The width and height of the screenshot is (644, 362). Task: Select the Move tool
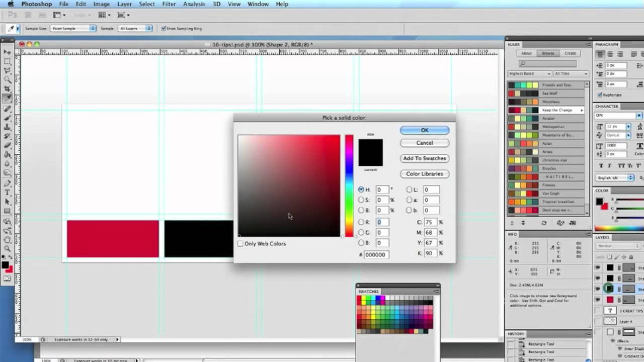point(7,52)
